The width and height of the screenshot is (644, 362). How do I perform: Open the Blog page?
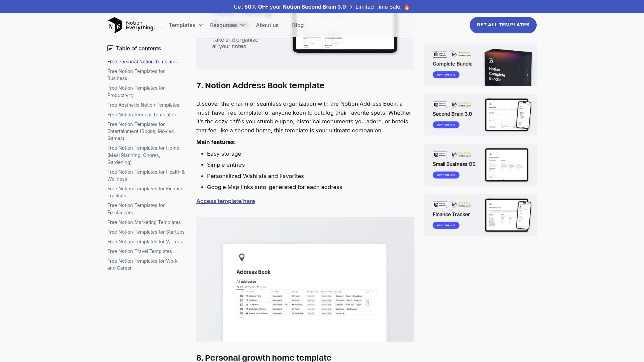298,25
